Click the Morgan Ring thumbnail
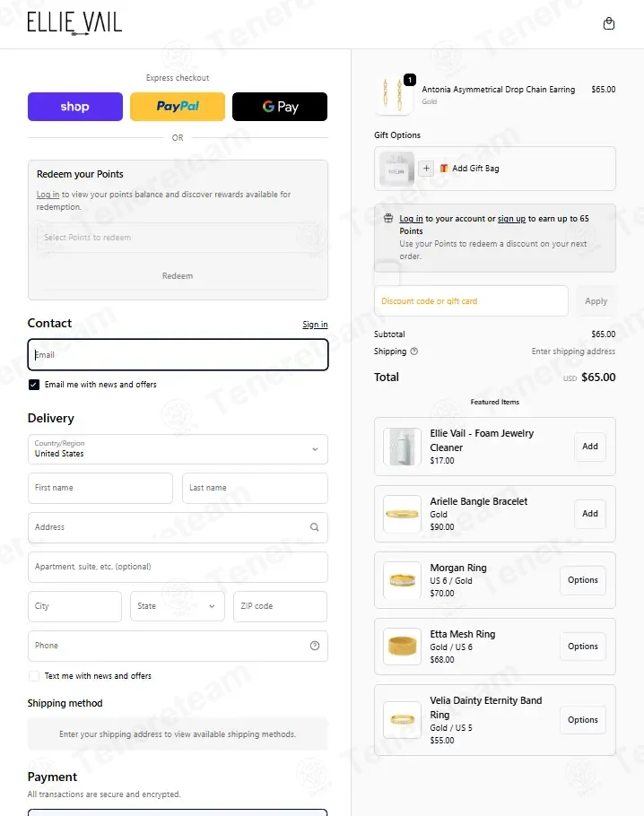The height and width of the screenshot is (816, 644). pos(402,580)
